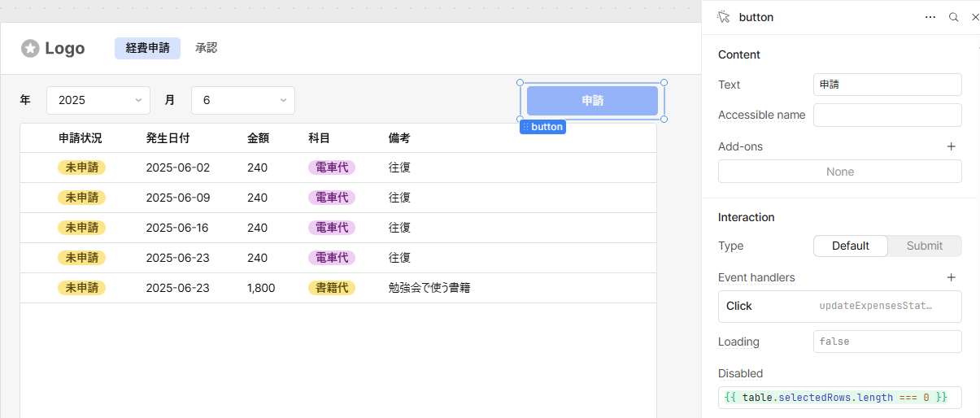
Task: Click the 勉強会で使う書籍 note cell
Action: pyautogui.click(x=429, y=288)
